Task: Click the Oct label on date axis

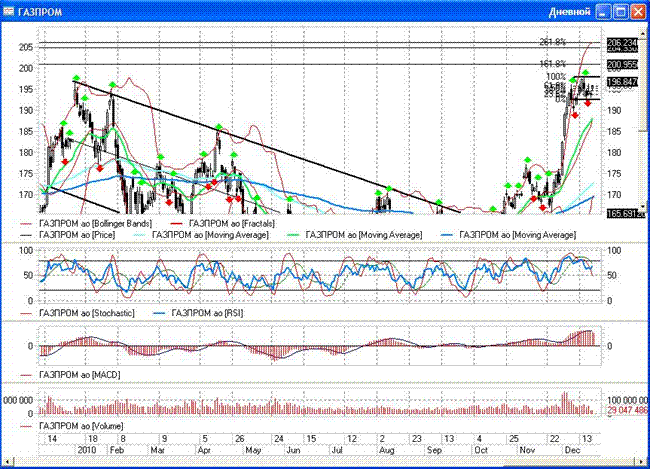Action: [481, 450]
